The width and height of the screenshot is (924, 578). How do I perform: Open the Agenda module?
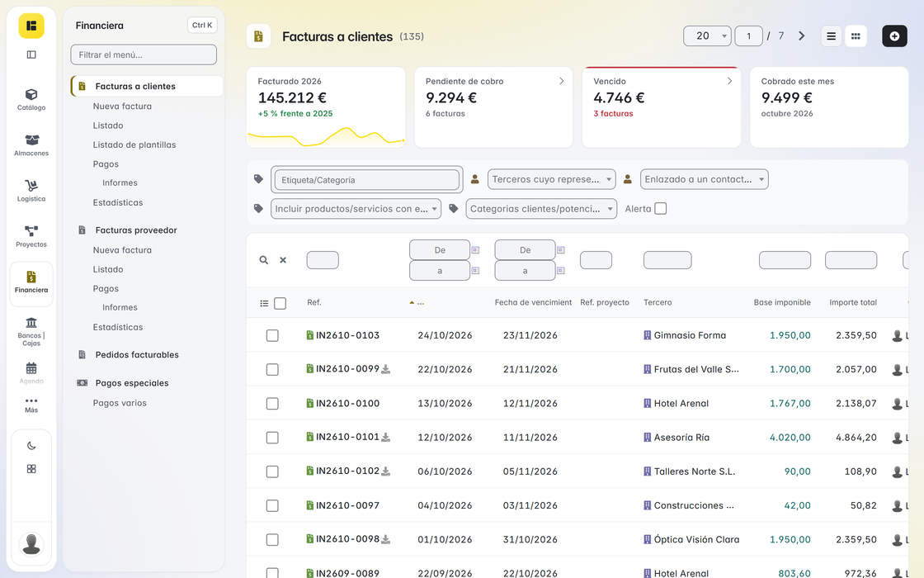click(31, 372)
